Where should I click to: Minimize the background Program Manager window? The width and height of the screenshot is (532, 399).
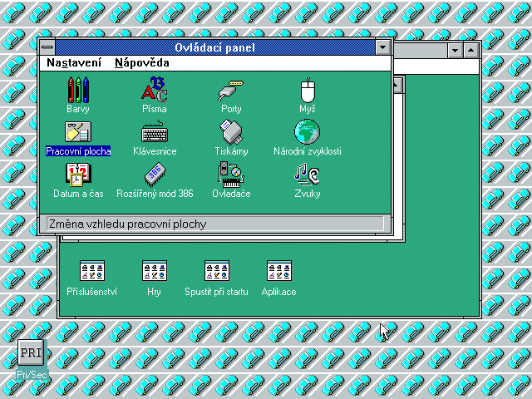coord(455,51)
